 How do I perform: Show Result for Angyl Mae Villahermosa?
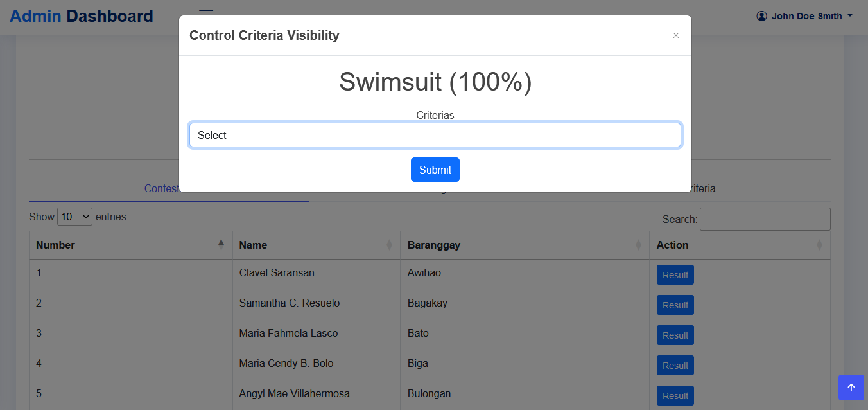click(675, 396)
